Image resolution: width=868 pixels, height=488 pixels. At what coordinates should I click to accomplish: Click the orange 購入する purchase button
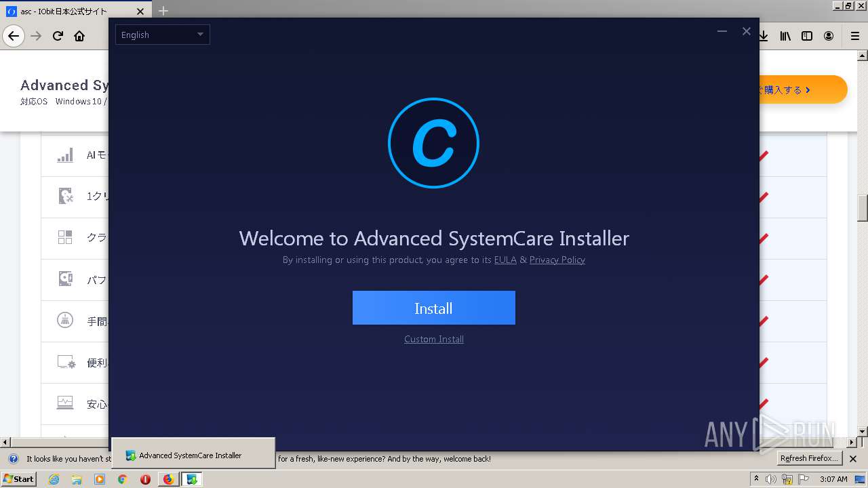click(x=802, y=89)
